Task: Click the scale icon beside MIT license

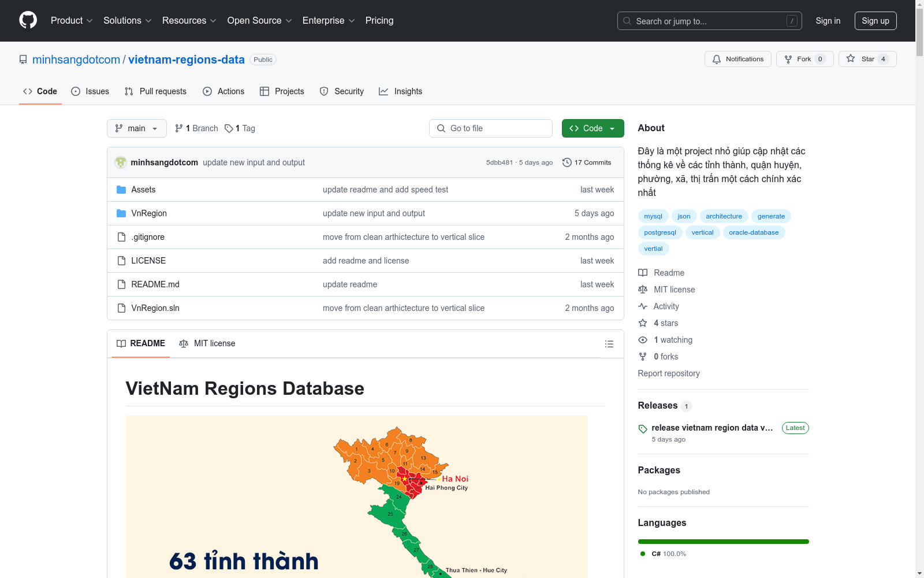Action: 643,290
